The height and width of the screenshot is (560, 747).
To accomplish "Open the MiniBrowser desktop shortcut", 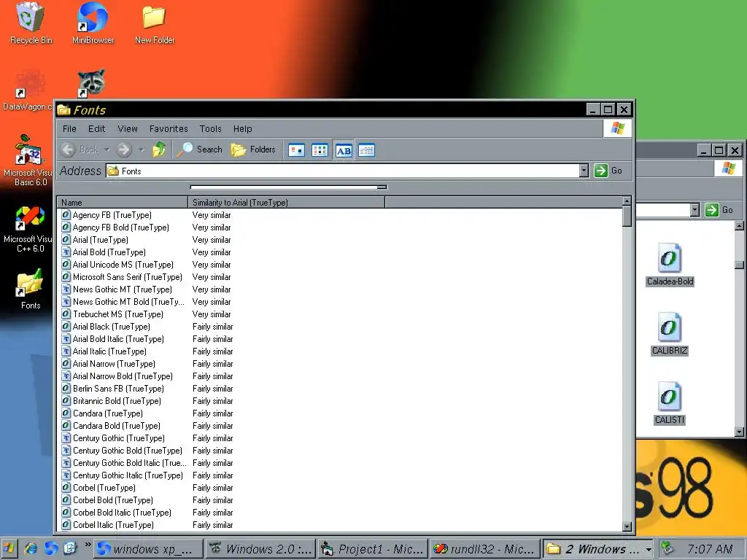I will [x=93, y=24].
